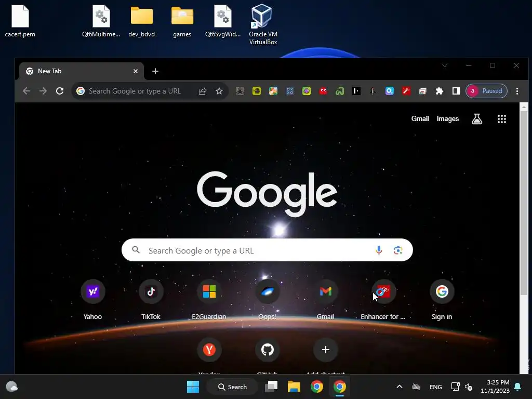Open the Sign in shortcut

click(x=442, y=300)
